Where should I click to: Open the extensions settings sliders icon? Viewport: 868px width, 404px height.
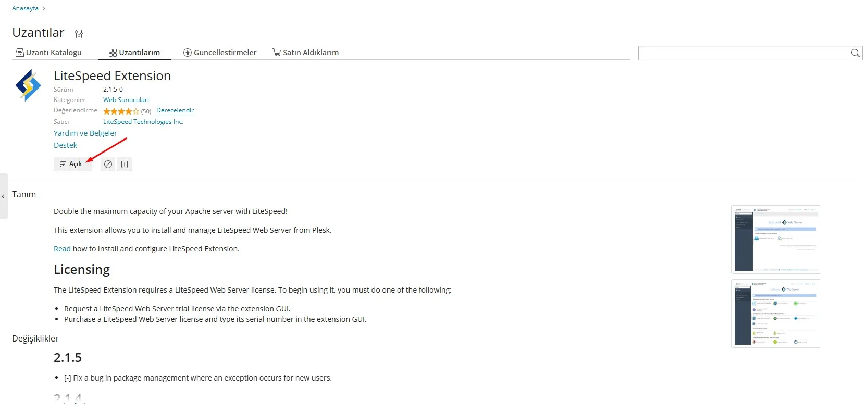point(79,34)
